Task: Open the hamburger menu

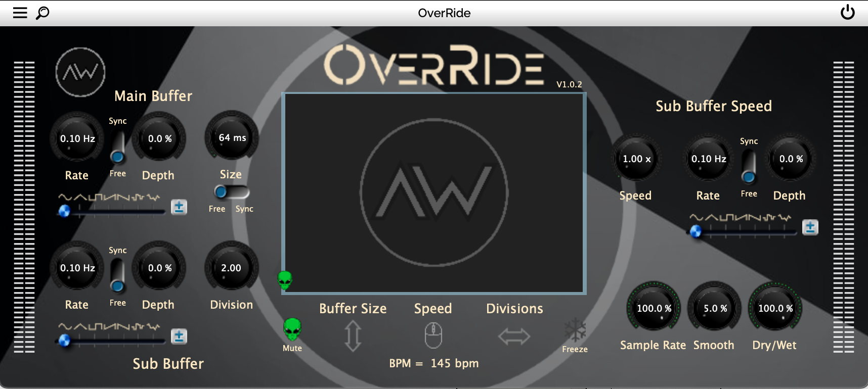Action: point(20,13)
